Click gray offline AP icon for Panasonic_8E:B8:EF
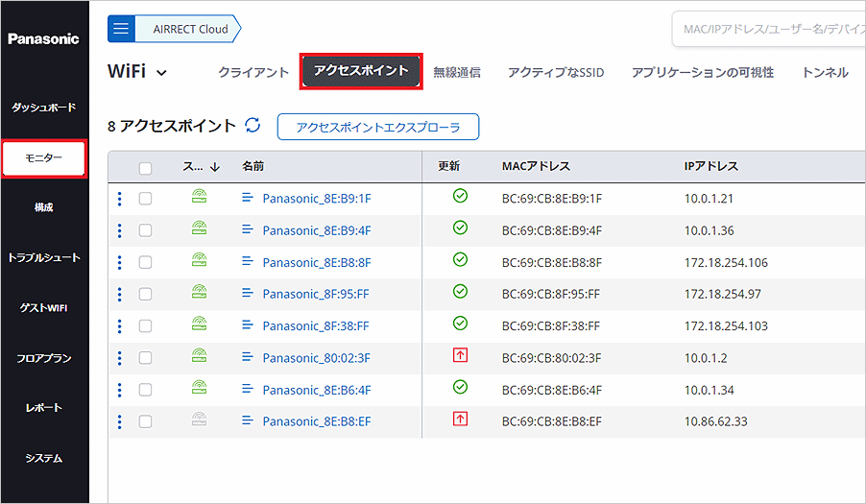866x504 pixels. click(200, 419)
